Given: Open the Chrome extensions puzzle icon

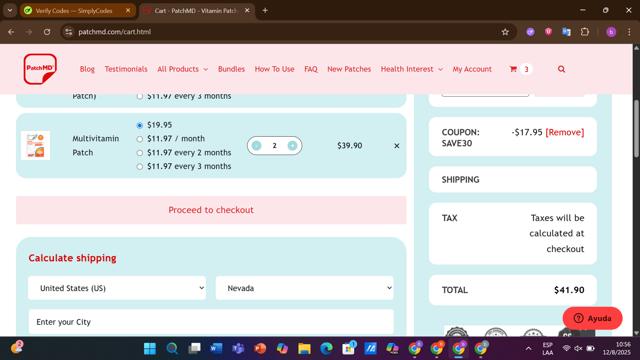Looking at the screenshot, I should 585,32.
